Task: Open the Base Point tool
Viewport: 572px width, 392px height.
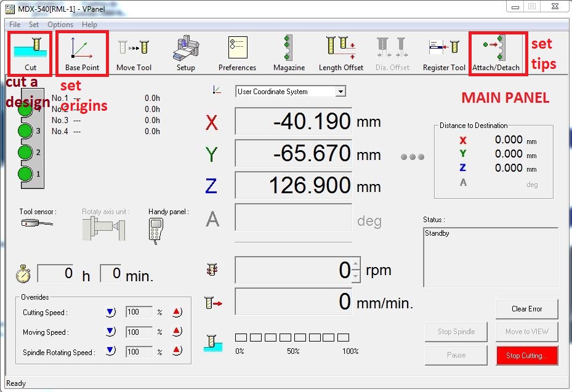Action: (x=82, y=54)
